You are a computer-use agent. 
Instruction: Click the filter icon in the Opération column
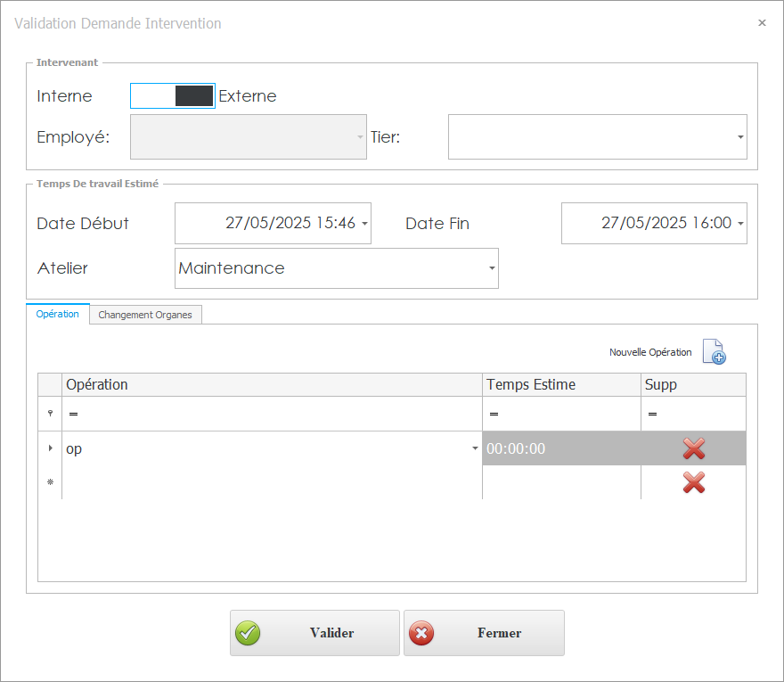73,414
